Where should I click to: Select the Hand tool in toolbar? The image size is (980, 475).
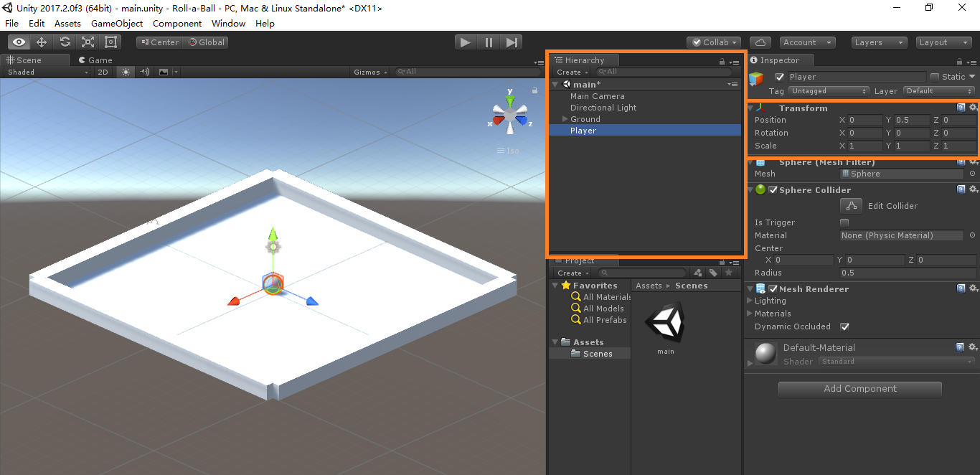(19, 42)
